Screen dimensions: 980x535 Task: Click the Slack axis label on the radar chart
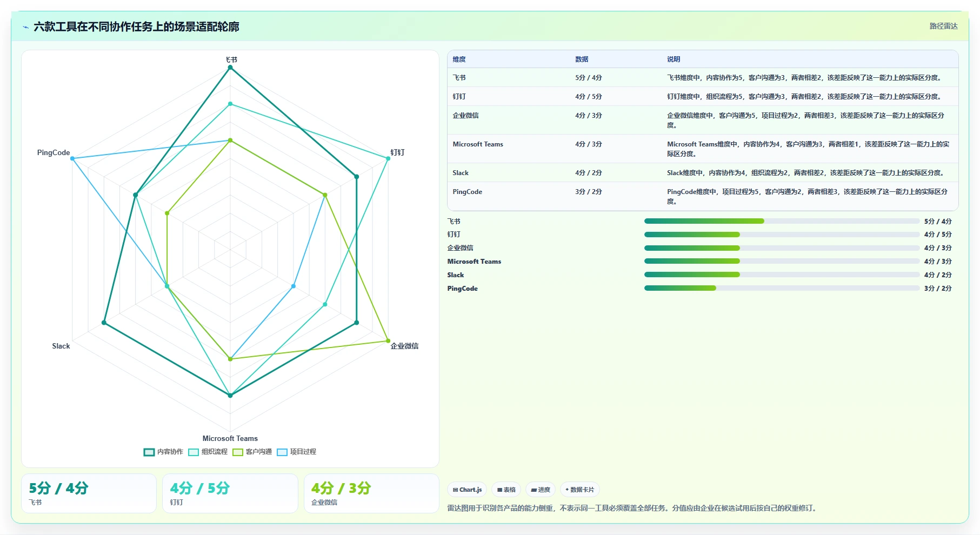(x=61, y=346)
